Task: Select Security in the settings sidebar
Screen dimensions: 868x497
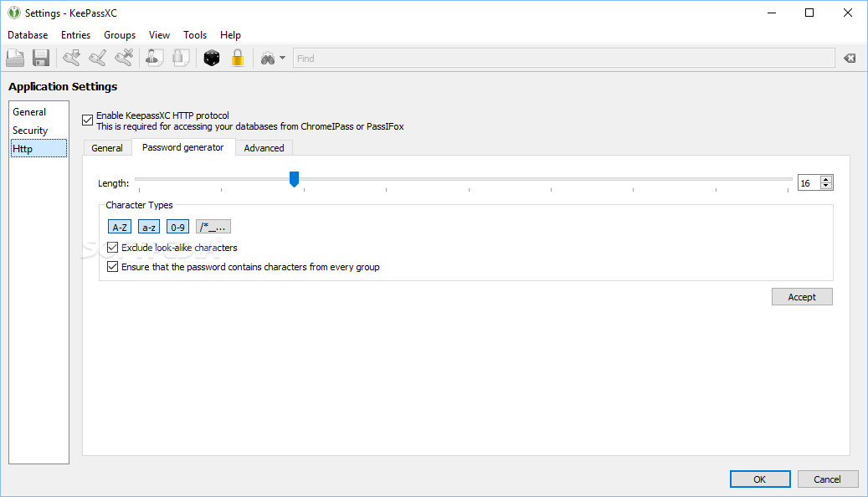Action: tap(39, 130)
